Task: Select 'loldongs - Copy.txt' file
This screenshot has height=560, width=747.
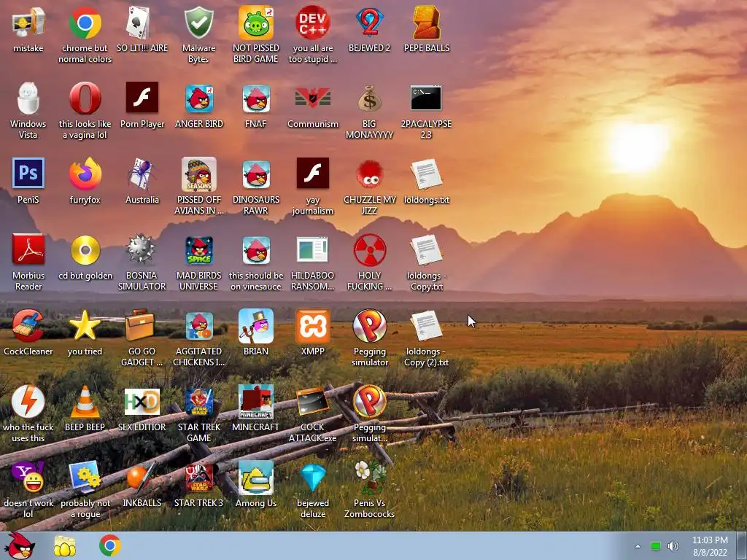Action: (x=426, y=249)
